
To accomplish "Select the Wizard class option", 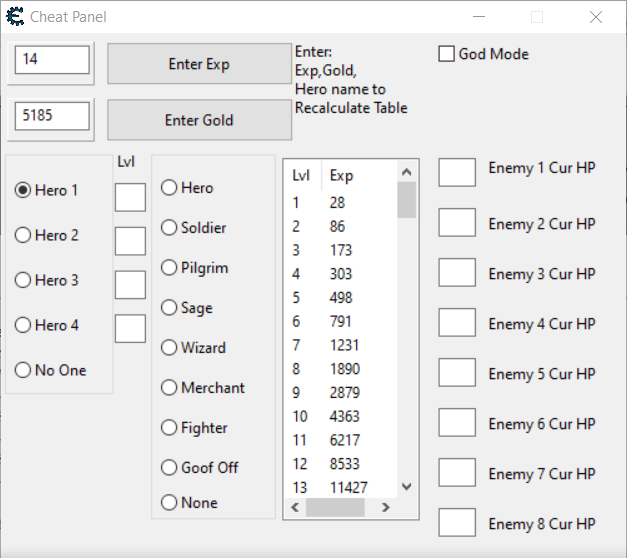I will (x=169, y=348).
